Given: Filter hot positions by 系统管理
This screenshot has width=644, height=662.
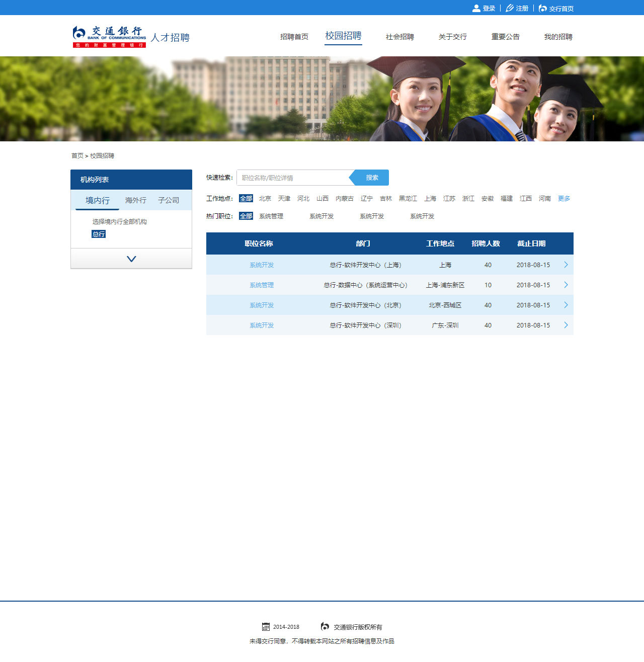Looking at the screenshot, I should [x=271, y=216].
